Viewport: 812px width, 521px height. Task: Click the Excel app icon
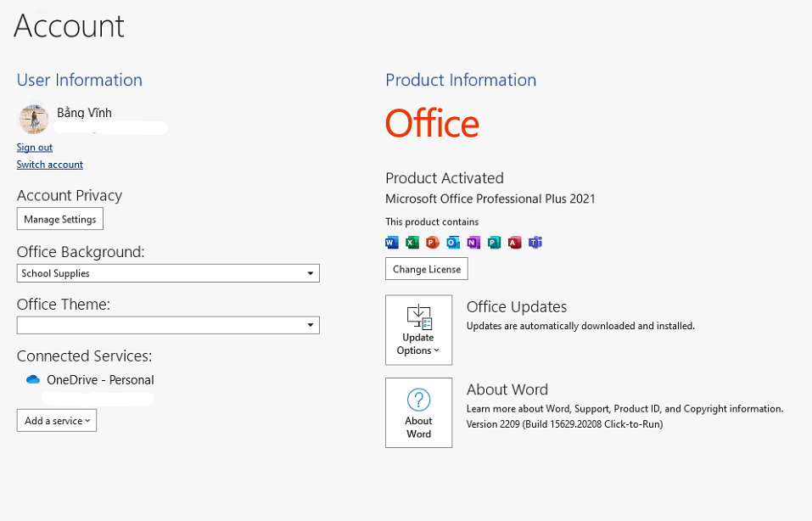[x=412, y=243]
